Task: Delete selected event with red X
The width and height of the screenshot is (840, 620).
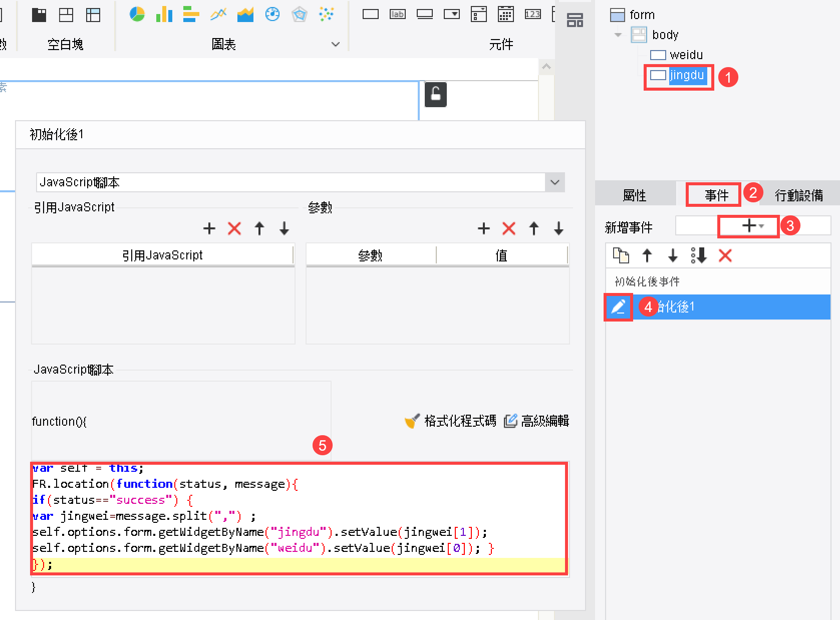Action: (x=725, y=255)
